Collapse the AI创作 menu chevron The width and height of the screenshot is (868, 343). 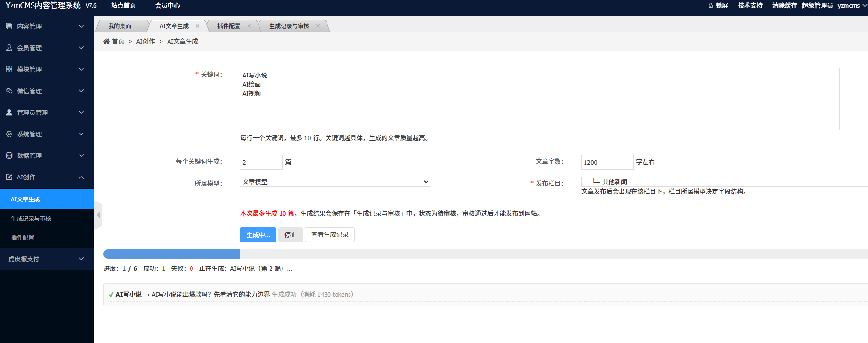click(81, 177)
